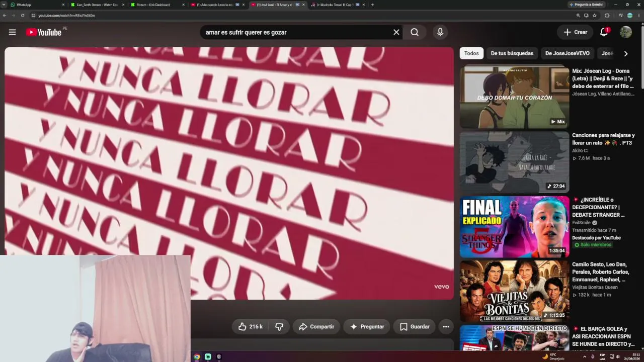Screen dimensions: 644x362
Task: Select the De JoseJoseVEVO chip
Action: point(567,53)
